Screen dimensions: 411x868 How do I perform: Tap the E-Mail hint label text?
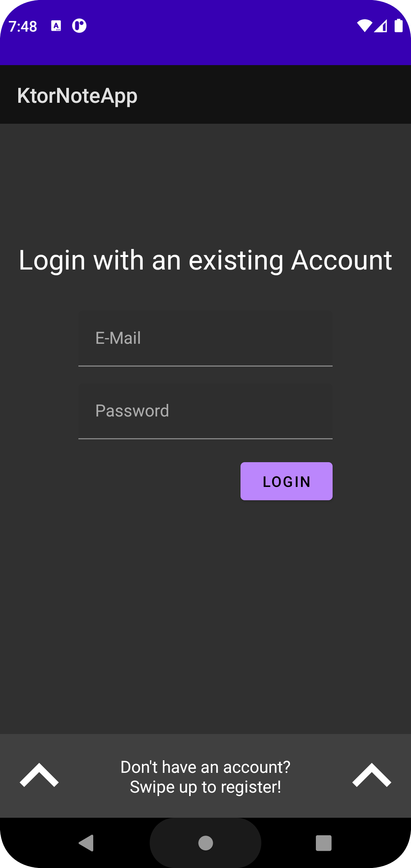118,338
